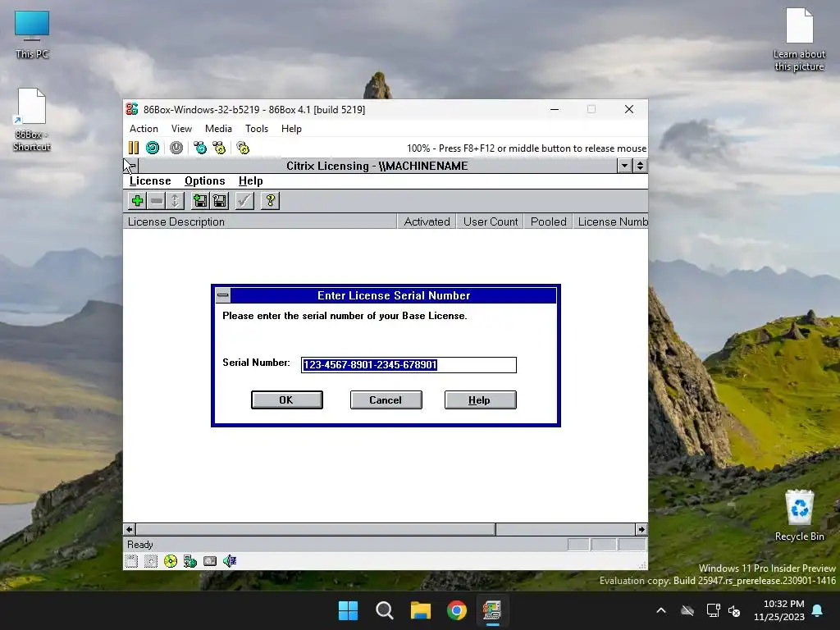The width and height of the screenshot is (840, 630).
Task: Open the License menu in Citrix Licensing
Action: pyautogui.click(x=150, y=181)
